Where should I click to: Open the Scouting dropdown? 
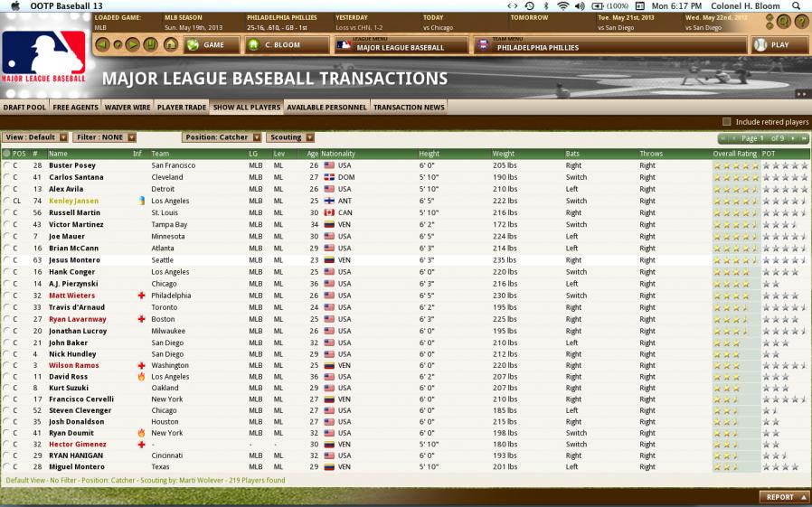[290, 137]
